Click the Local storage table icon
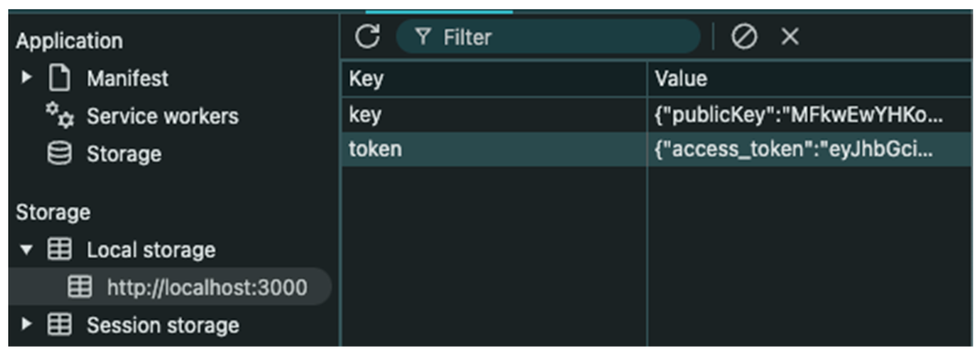Image resolution: width=980 pixels, height=356 pixels. click(59, 249)
